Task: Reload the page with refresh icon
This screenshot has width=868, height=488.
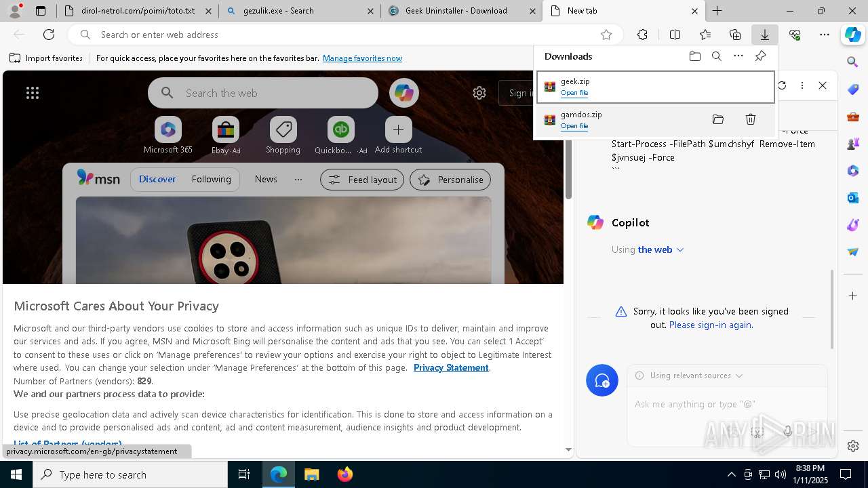Action: 49,35
